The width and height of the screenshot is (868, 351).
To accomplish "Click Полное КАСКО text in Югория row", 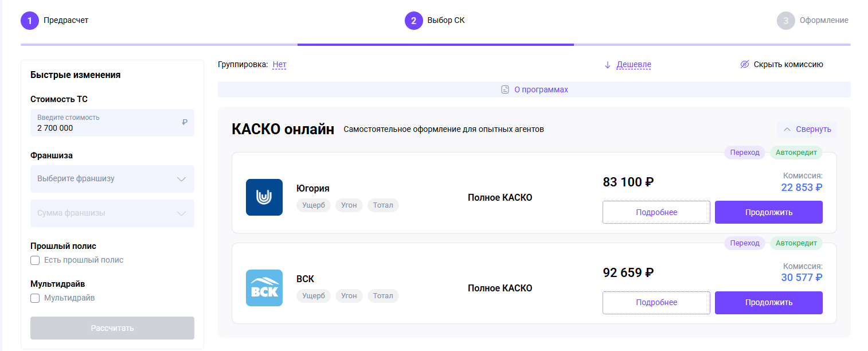I will tap(500, 198).
